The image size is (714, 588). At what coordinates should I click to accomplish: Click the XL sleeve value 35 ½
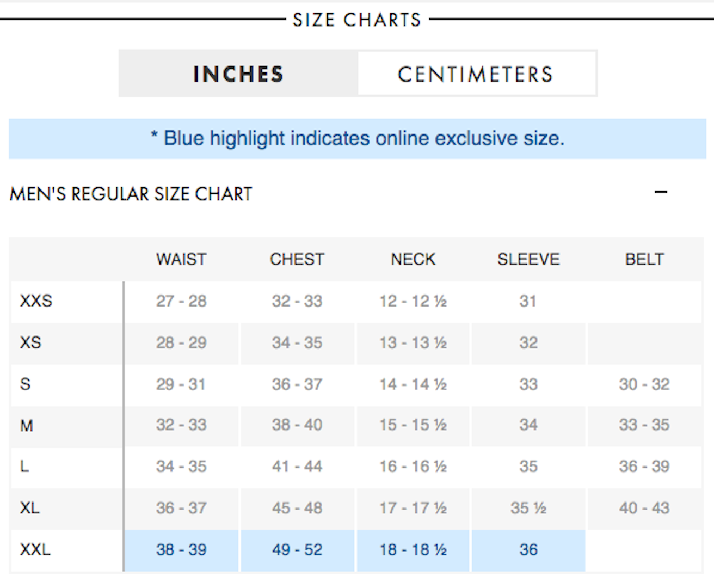point(528,509)
